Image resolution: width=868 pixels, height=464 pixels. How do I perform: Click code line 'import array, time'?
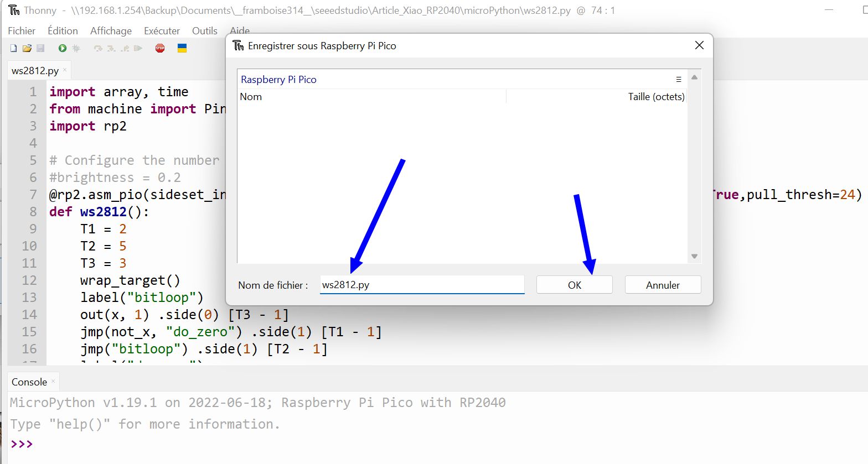coord(119,92)
